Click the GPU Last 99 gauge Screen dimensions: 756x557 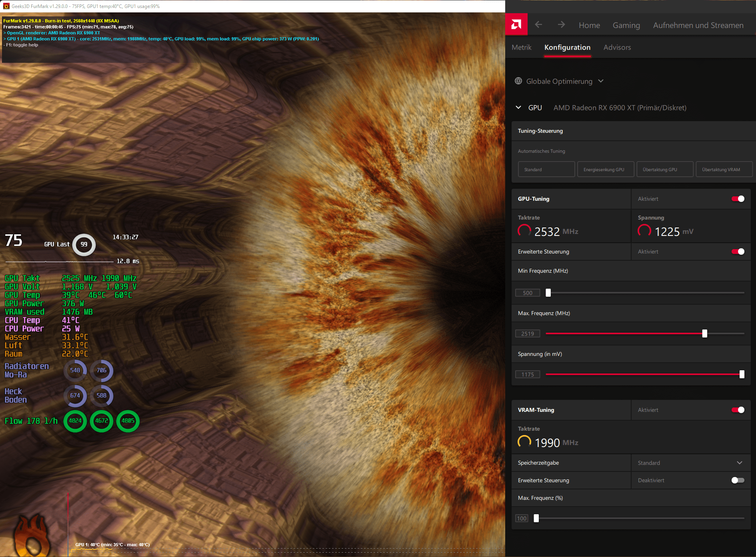84,245
